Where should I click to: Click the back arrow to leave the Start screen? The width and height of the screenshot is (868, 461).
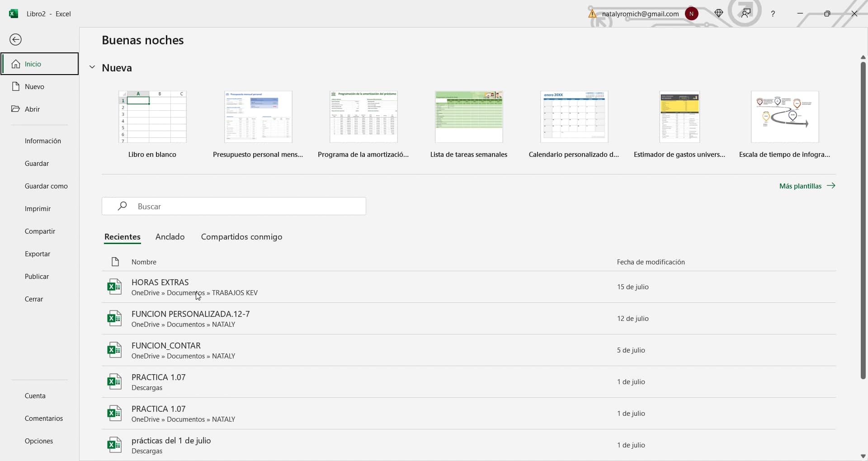tap(16, 39)
